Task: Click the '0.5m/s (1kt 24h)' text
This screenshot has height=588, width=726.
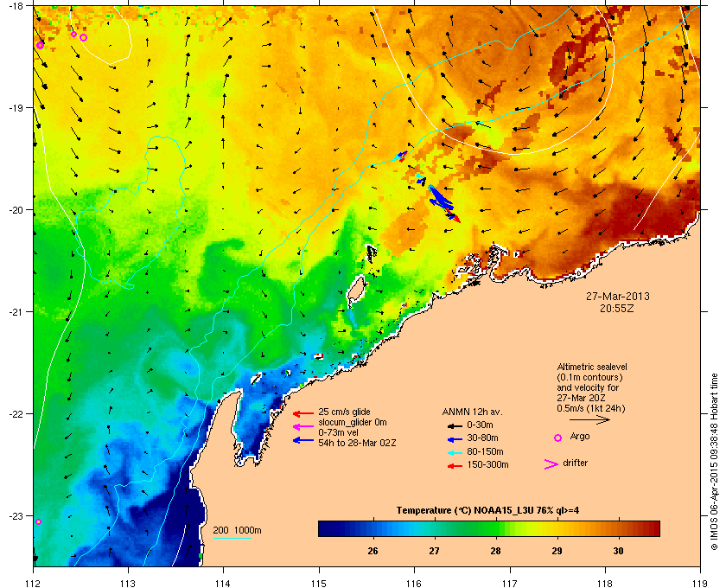Action: (x=591, y=409)
